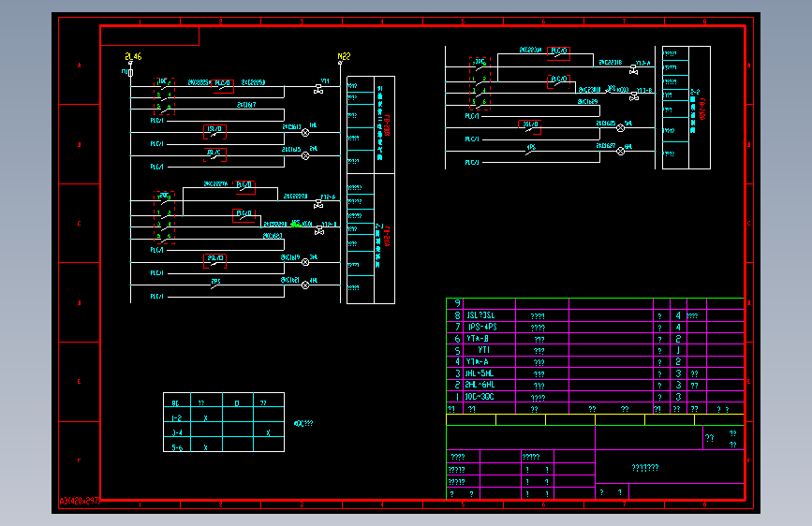Click the ??????? drawing title in title block
Viewport: 812px width, 526px height.
(x=645, y=468)
